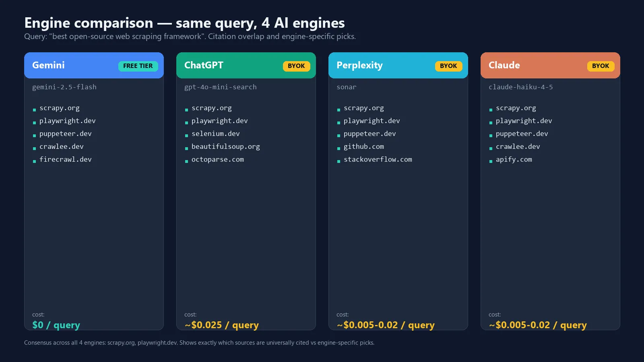Image resolution: width=644 pixels, height=362 pixels.
Task: Click scrapy.org in the Gemini list
Action: click(x=60, y=108)
